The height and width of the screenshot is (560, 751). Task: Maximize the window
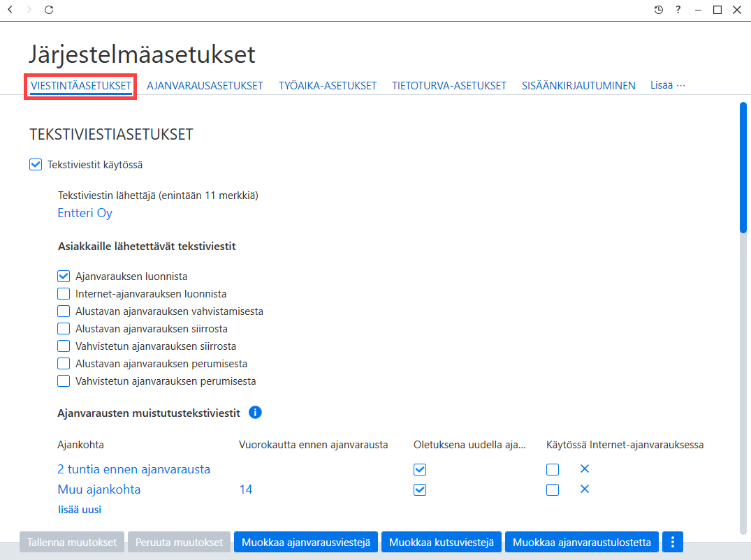(717, 10)
